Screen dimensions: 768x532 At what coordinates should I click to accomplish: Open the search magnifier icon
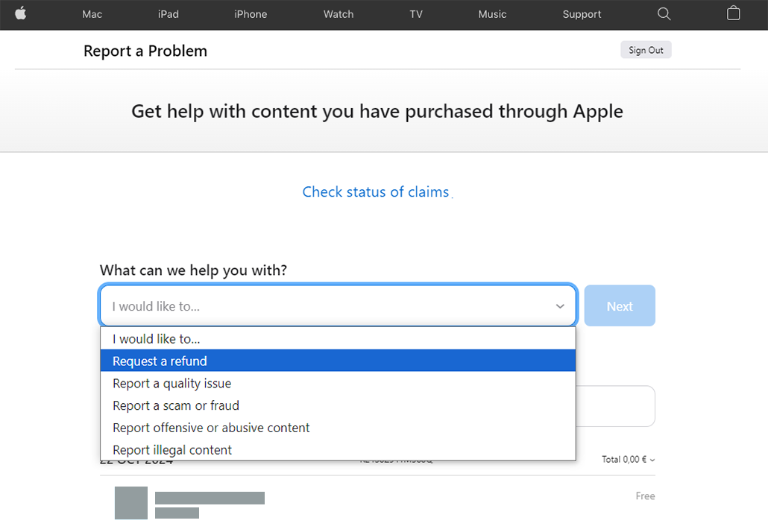(664, 14)
